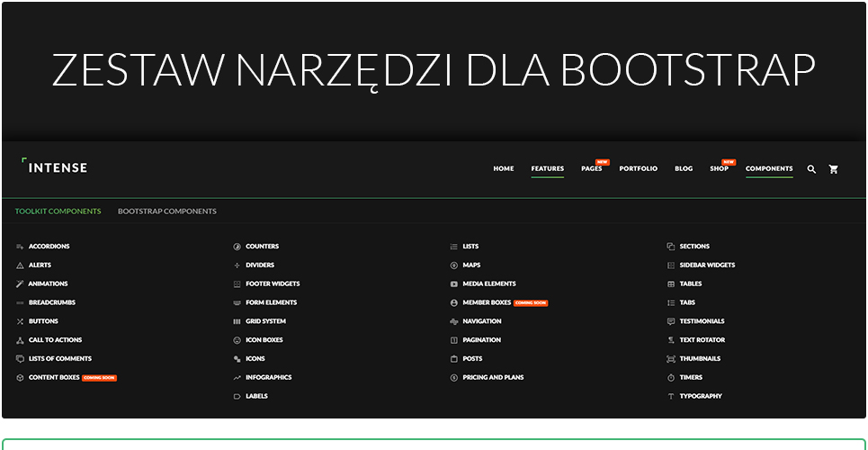Click the dollar icon beside Pricing and Plans

(x=454, y=378)
